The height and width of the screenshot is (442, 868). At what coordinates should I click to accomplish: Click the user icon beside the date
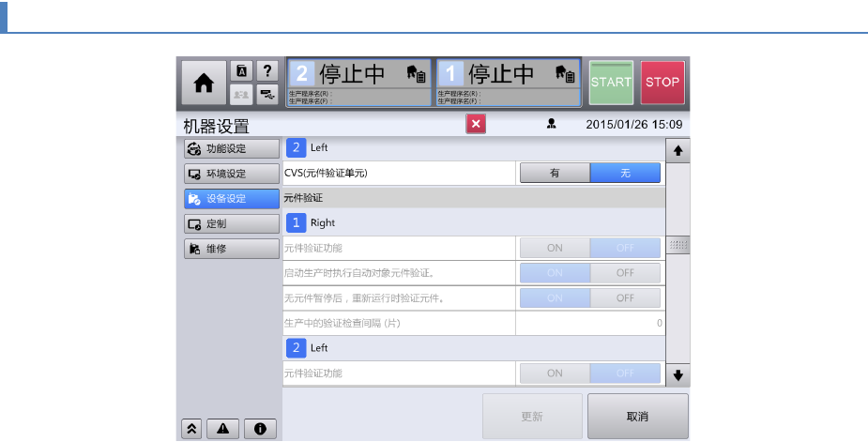point(552,124)
